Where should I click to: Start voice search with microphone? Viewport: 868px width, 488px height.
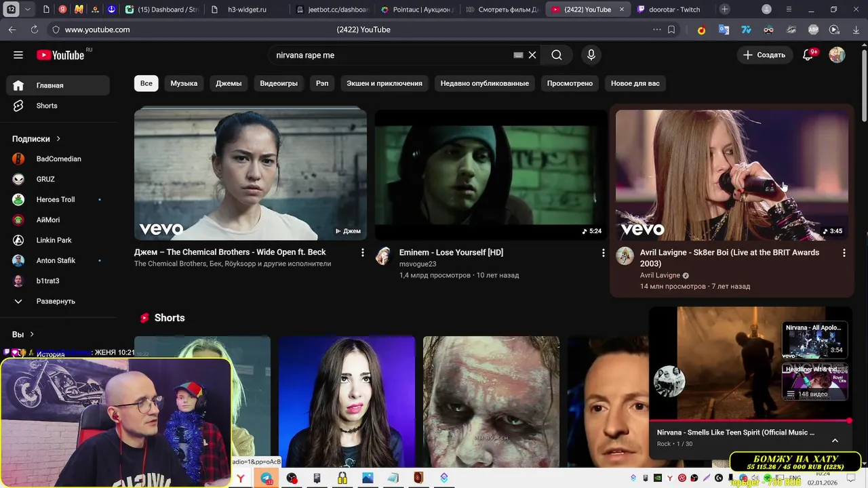tap(591, 55)
